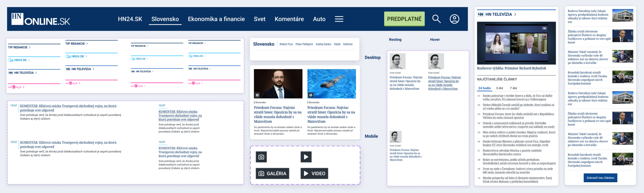Open article 10 Menšie príspevky od štátu
644x193 pixels.
[x=517, y=179]
